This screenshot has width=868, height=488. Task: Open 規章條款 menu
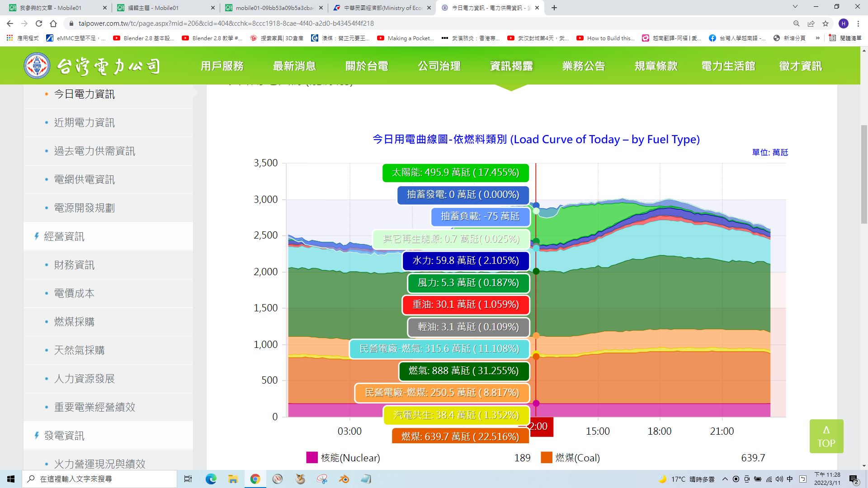tap(656, 66)
